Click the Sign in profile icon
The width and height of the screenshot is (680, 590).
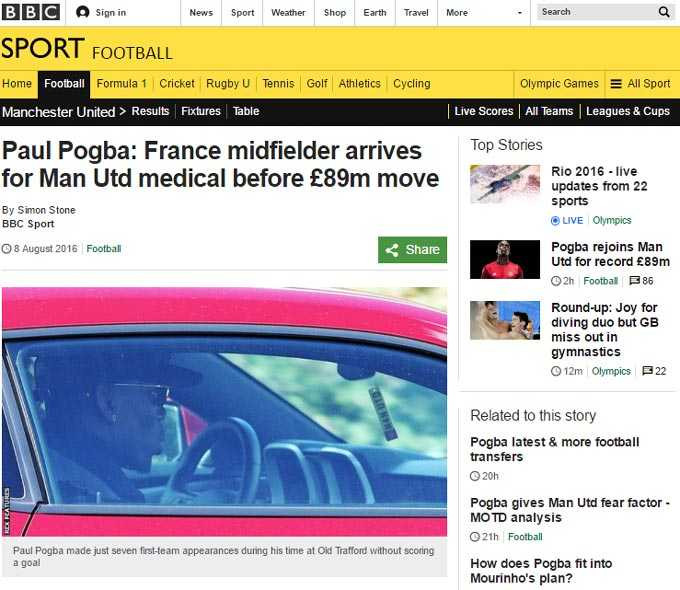(82, 12)
